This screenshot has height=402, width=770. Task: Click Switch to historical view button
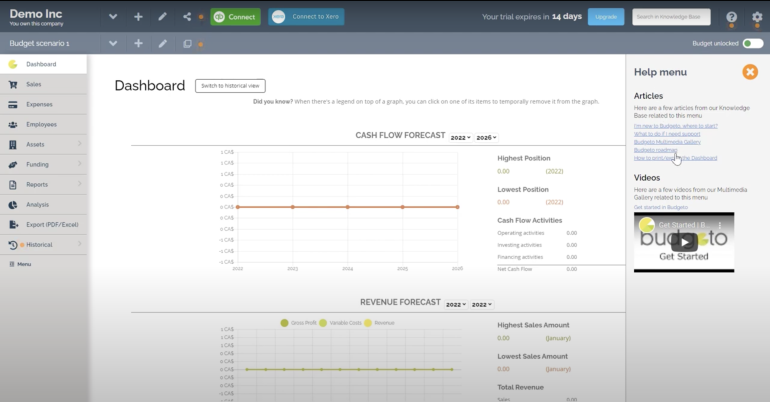click(x=230, y=86)
